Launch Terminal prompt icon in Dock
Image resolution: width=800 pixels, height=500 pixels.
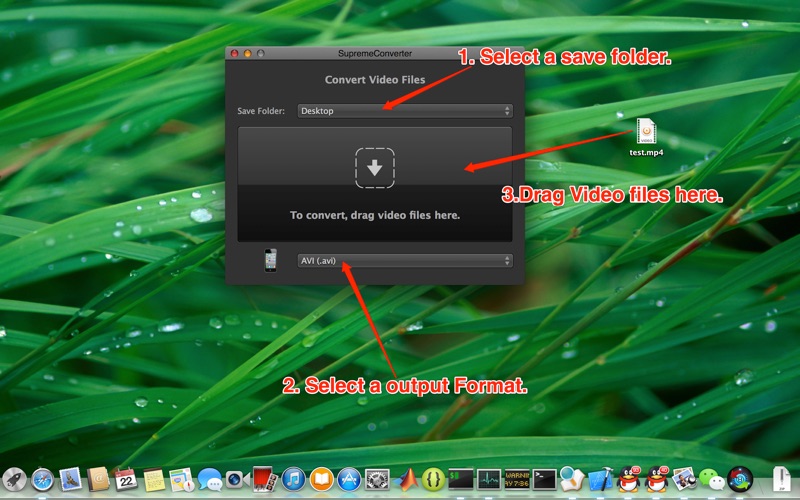tap(544, 480)
